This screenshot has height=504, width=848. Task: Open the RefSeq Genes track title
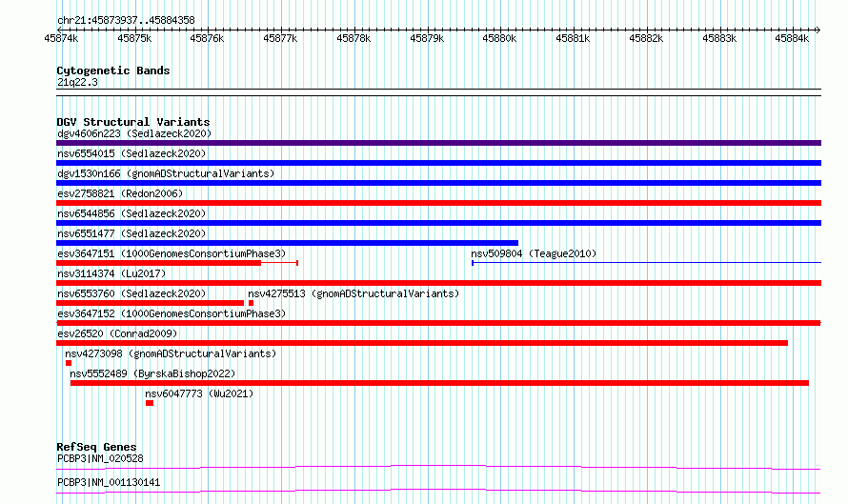click(96, 447)
